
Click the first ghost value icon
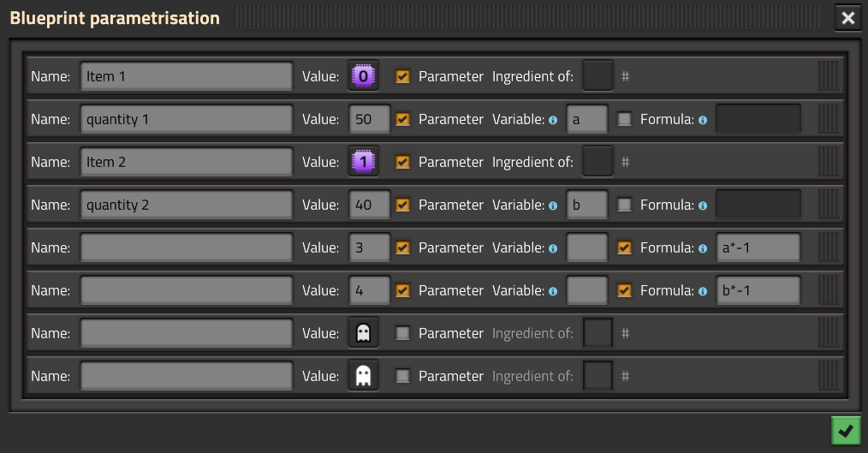point(363,333)
